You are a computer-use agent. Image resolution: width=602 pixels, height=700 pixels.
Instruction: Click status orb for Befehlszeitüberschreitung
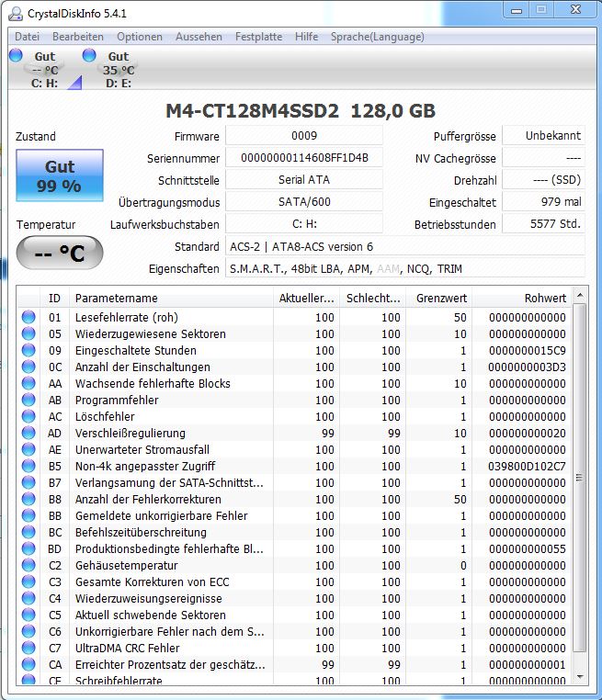(x=28, y=532)
